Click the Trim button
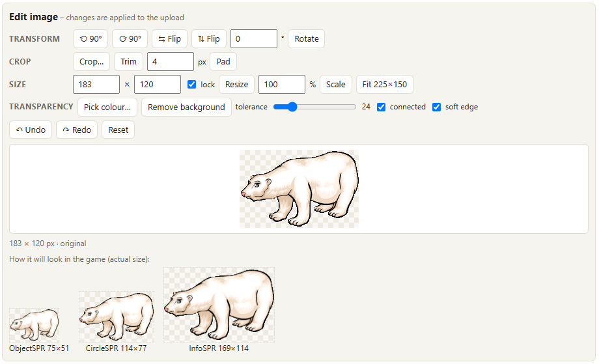 tap(129, 61)
